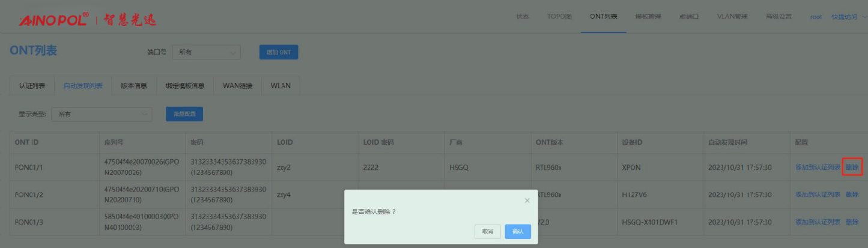
Task: Switch to the WLAN tab
Action: click(281, 86)
